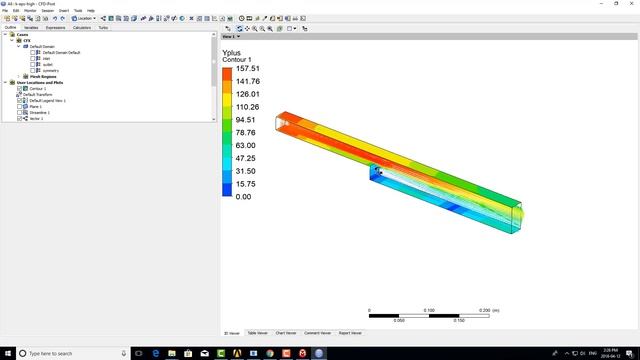Open Chrome from the Windows taskbar
The width and height of the screenshot is (640, 360).
(270, 353)
